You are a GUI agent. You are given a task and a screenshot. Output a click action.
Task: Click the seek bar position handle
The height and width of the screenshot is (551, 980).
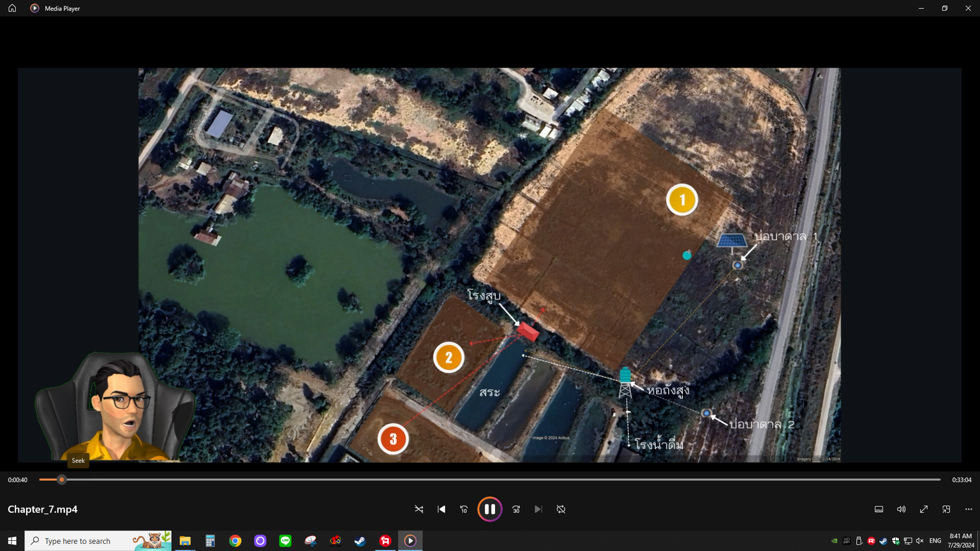[x=62, y=480]
